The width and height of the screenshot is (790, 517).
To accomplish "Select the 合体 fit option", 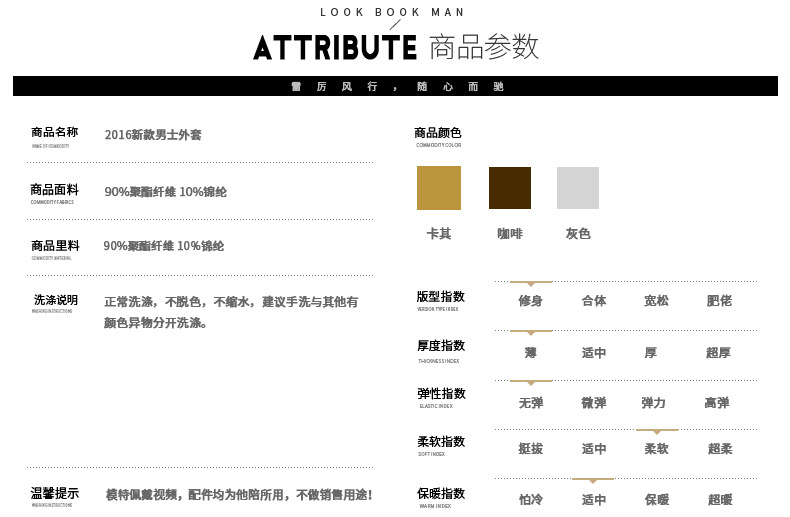I will click(x=594, y=300).
